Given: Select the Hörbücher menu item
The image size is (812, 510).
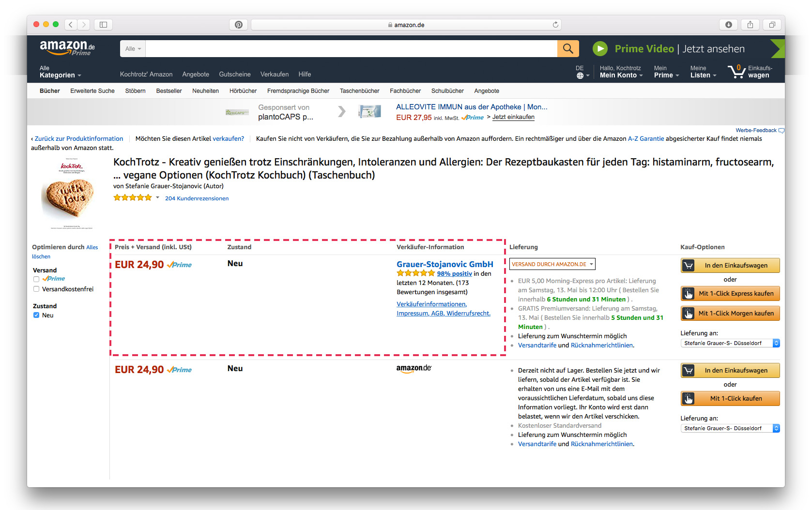Looking at the screenshot, I should point(243,91).
